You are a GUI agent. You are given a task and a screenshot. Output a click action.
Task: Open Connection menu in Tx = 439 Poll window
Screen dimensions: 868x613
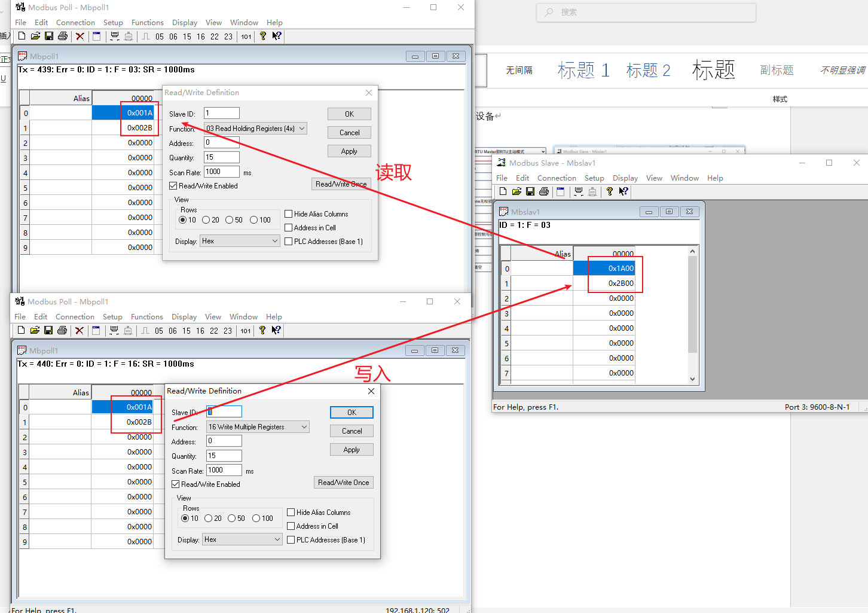[75, 23]
